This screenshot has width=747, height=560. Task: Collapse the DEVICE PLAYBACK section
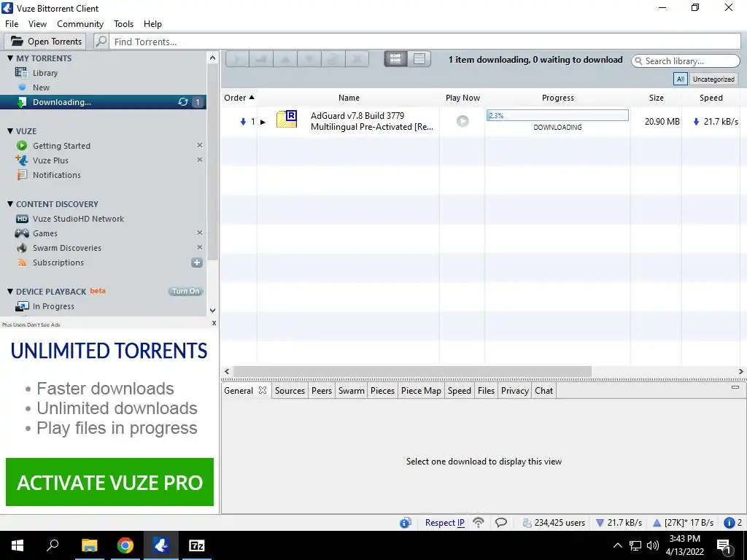pyautogui.click(x=10, y=292)
